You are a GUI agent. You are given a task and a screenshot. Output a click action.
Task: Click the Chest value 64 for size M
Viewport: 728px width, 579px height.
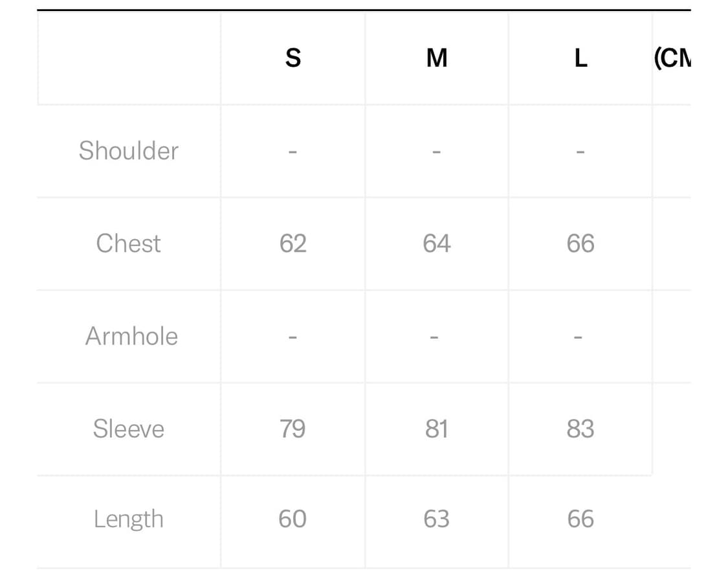click(x=437, y=244)
